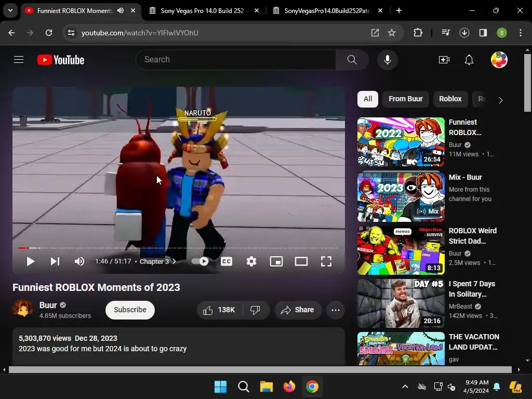The height and width of the screenshot is (399, 532).
Task: Open ROBLOX Weird Strict Dad video title
Action: 473,236
